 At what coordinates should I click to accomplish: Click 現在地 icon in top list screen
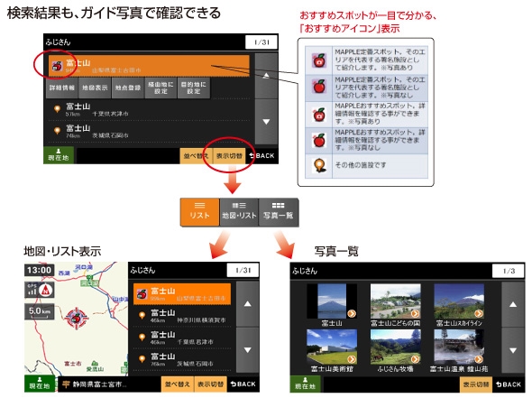tap(59, 155)
